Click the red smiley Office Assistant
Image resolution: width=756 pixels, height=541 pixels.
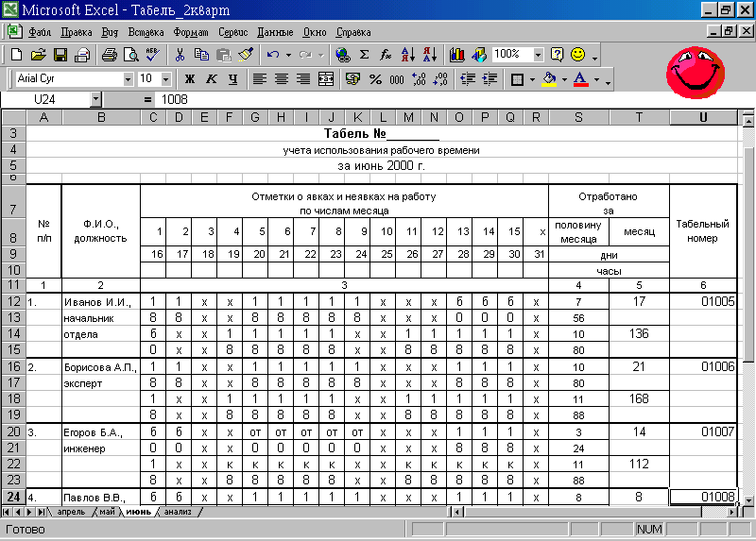[696, 73]
